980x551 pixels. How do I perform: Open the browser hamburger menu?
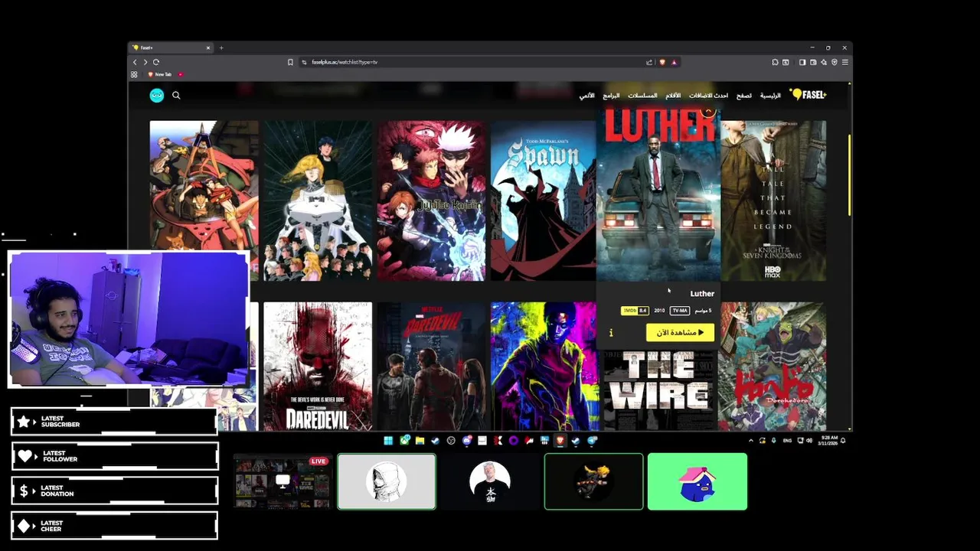845,62
